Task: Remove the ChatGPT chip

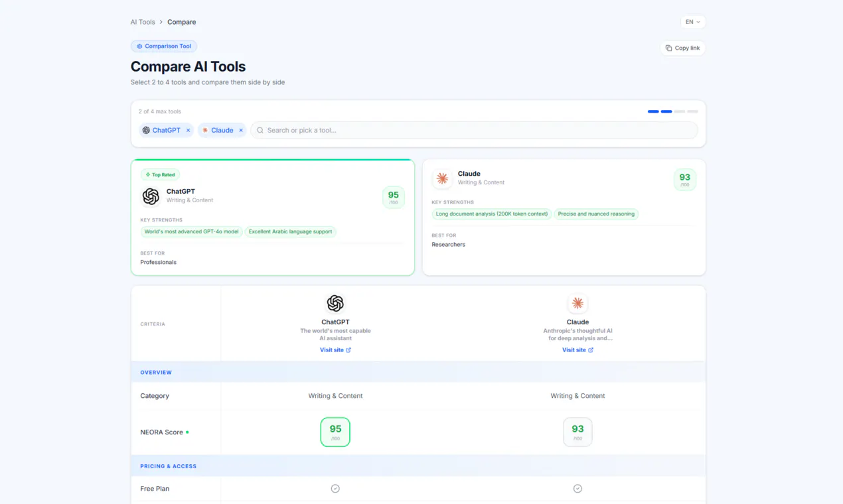Action: point(188,130)
